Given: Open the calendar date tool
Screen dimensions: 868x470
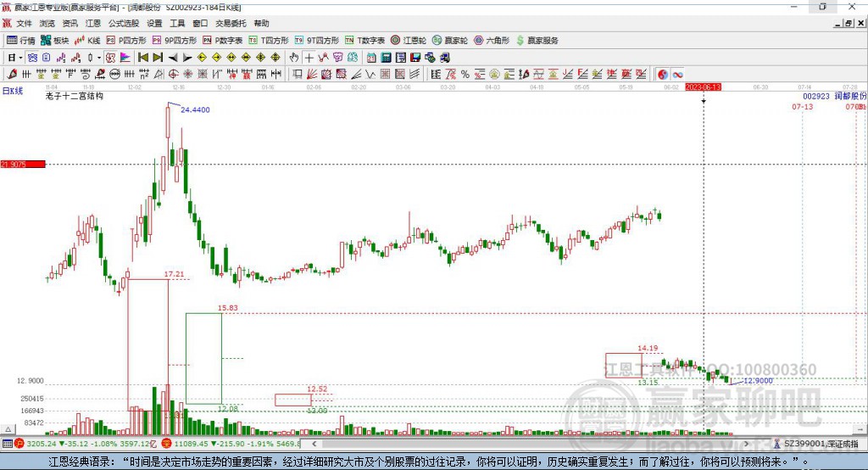Looking at the screenshot, I should pos(371,58).
